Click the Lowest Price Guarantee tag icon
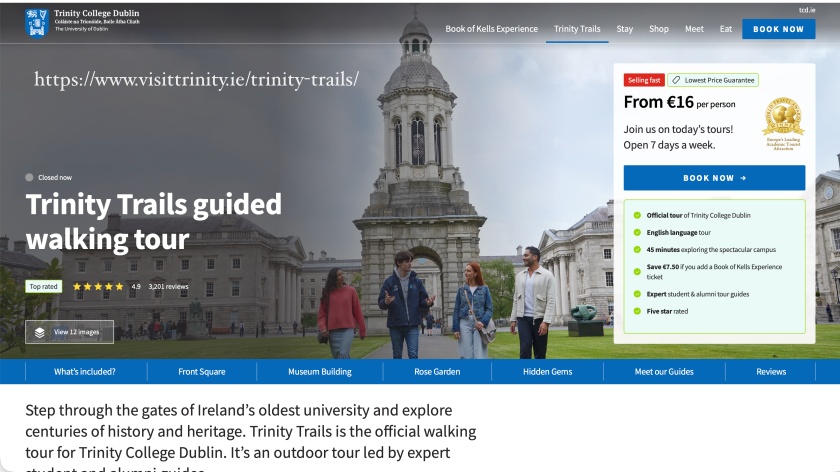840x472 pixels. pyautogui.click(x=676, y=80)
